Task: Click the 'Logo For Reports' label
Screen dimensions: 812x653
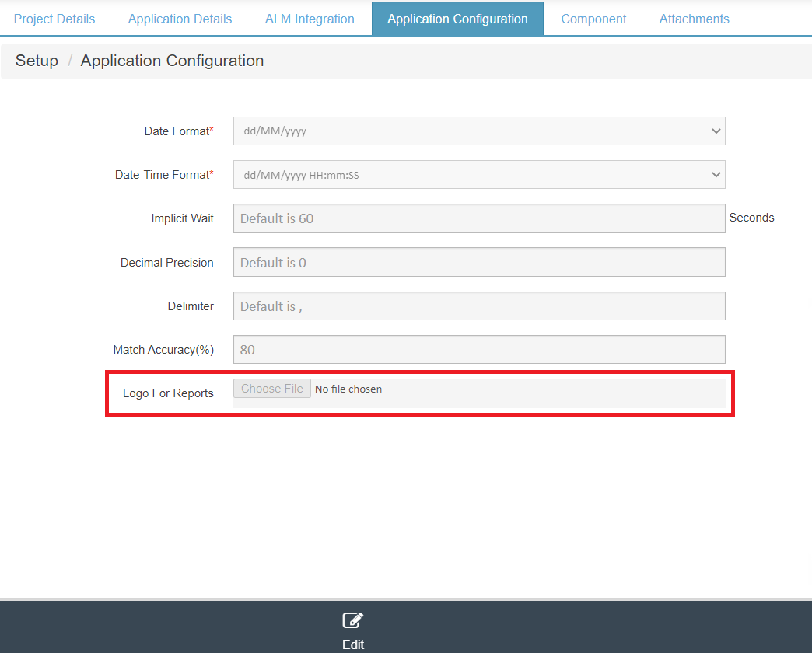Action: [168, 393]
